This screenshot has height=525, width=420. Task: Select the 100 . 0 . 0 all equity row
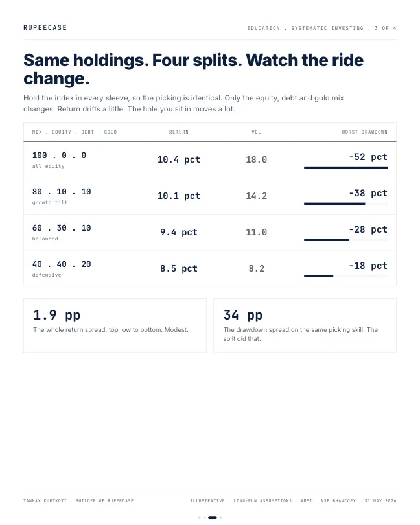pyautogui.click(x=210, y=159)
